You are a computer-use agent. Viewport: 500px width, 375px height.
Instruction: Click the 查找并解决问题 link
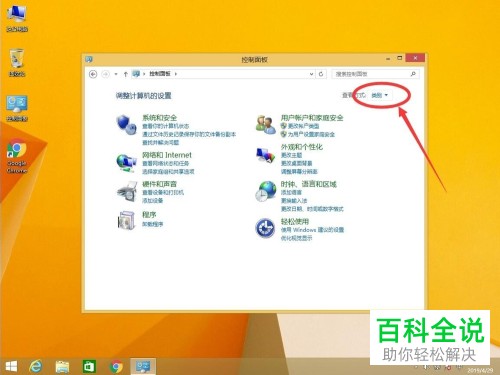[x=161, y=143]
